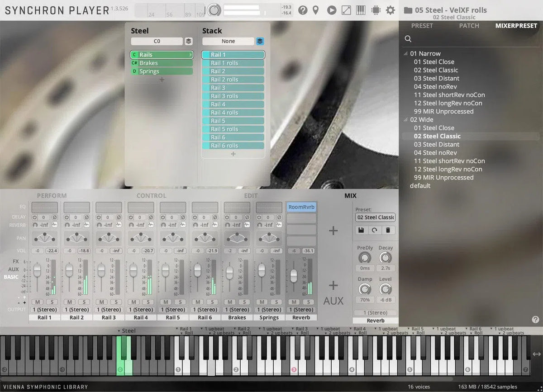Open the PERFORM tab
The width and height of the screenshot is (543, 392).
[51, 195]
